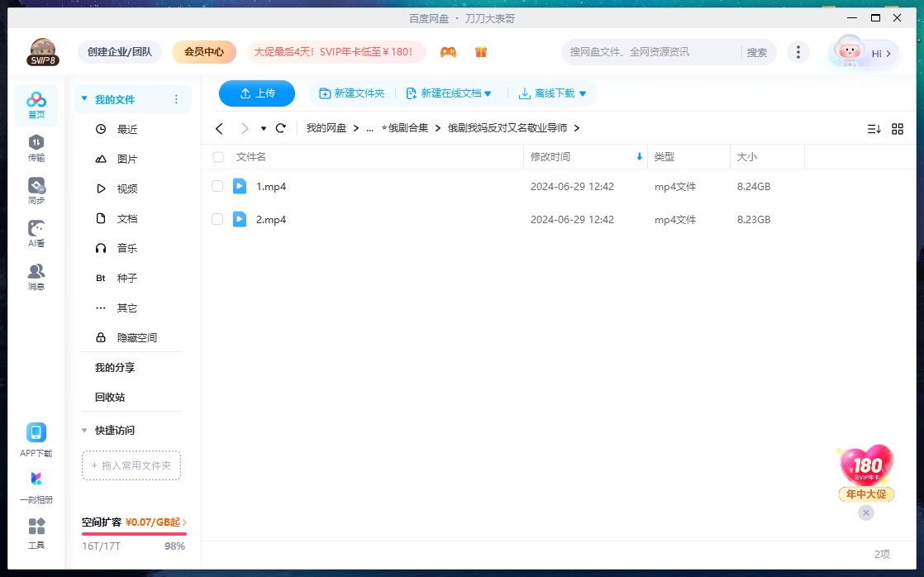Select the 8.24GB size cell
The height and width of the screenshot is (577, 924).
coord(754,186)
